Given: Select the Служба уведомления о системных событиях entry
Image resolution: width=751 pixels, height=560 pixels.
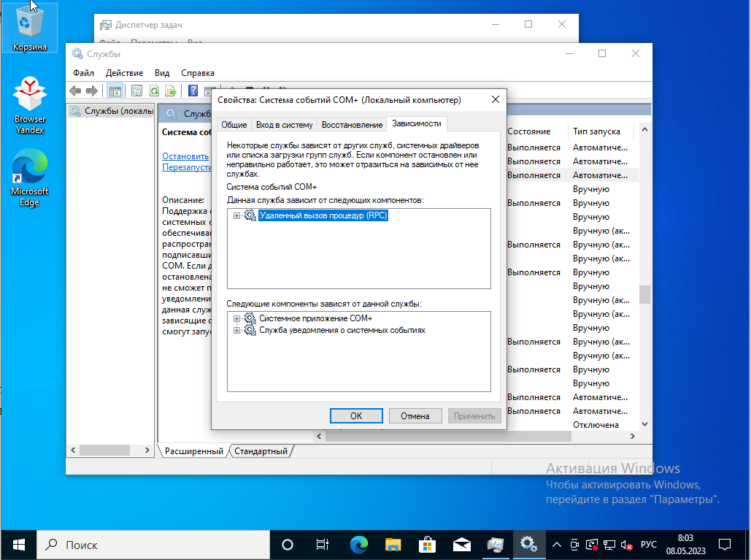Looking at the screenshot, I should [x=342, y=330].
